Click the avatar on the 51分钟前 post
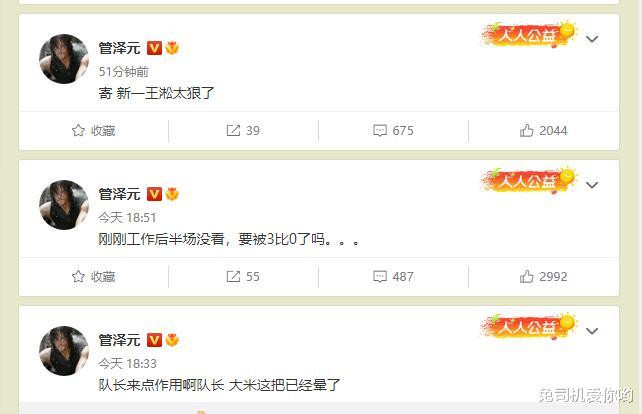642x414 pixels. pos(63,59)
